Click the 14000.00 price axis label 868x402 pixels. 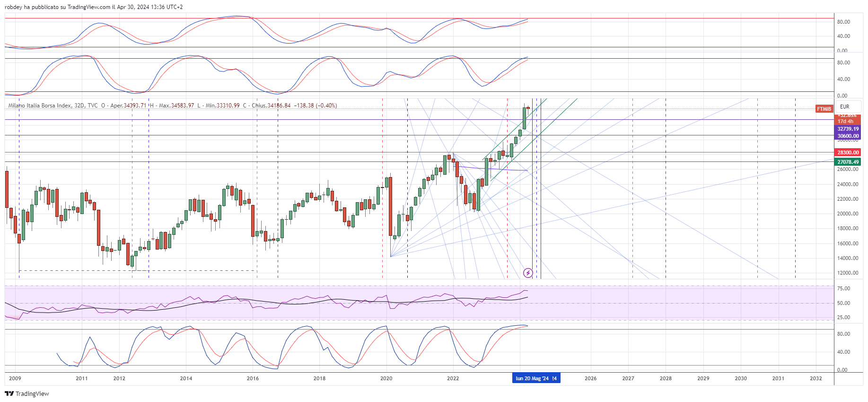[848, 258]
